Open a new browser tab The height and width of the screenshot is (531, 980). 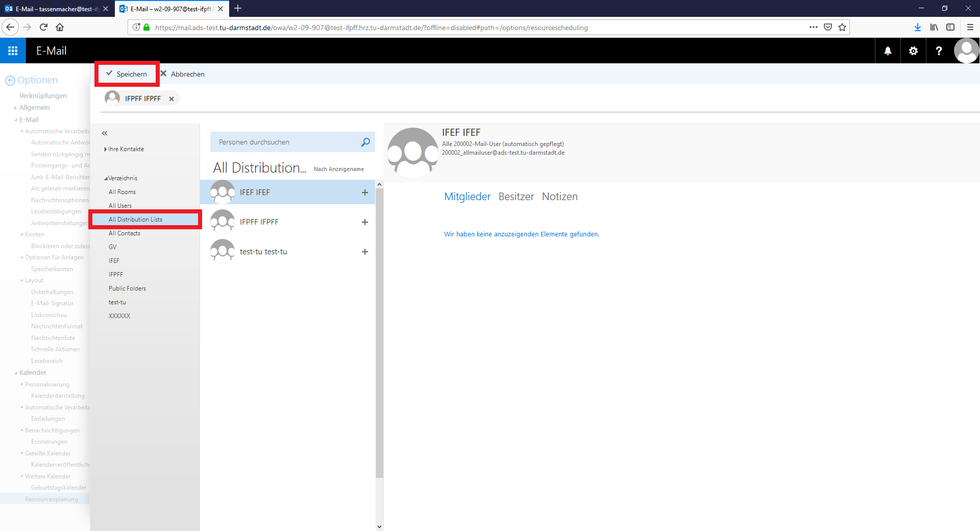238,8
